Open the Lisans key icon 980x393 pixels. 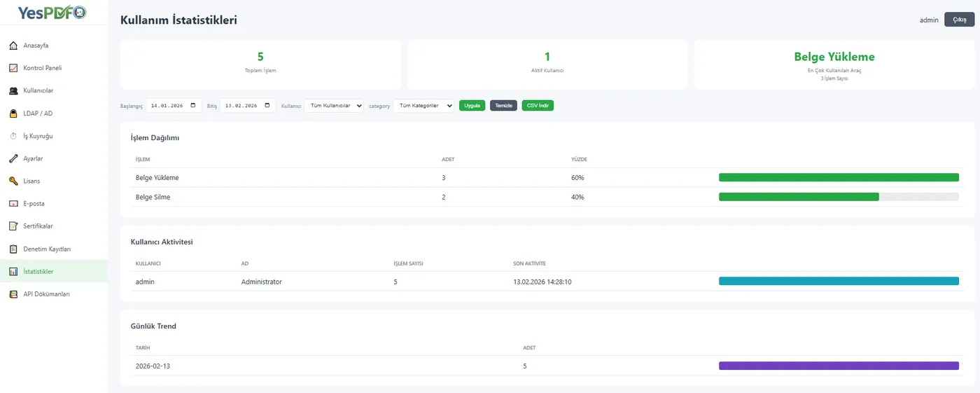click(13, 181)
